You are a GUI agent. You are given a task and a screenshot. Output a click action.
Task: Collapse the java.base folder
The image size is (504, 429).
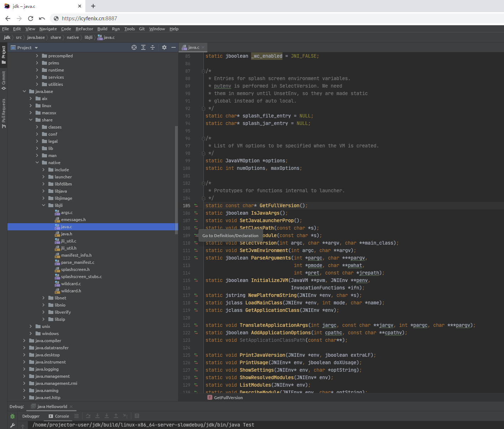click(24, 91)
